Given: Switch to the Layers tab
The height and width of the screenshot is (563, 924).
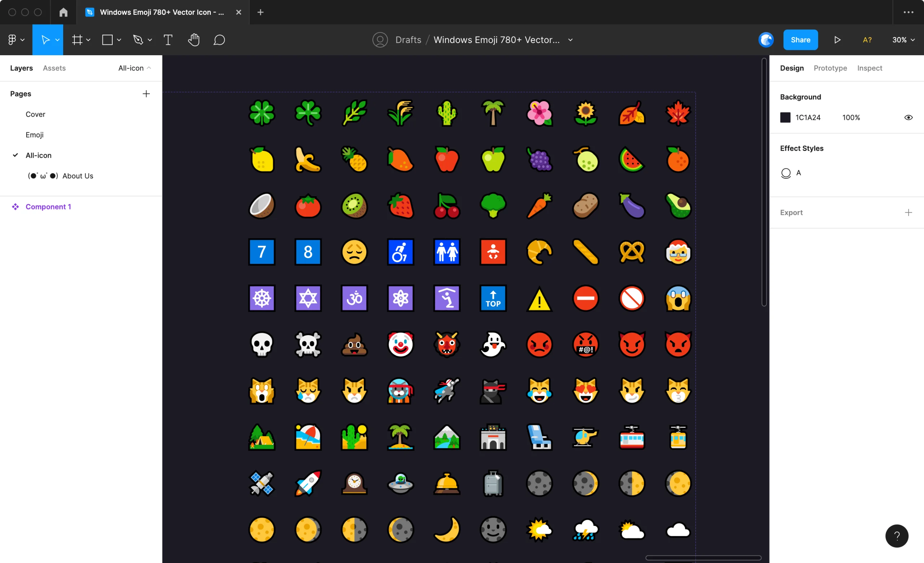Looking at the screenshot, I should click(x=21, y=68).
